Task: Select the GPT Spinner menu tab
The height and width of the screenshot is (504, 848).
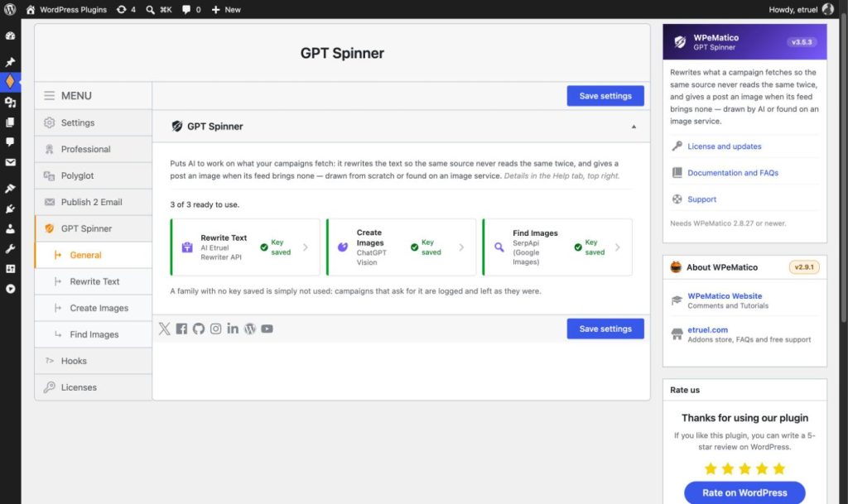Action: [93, 228]
